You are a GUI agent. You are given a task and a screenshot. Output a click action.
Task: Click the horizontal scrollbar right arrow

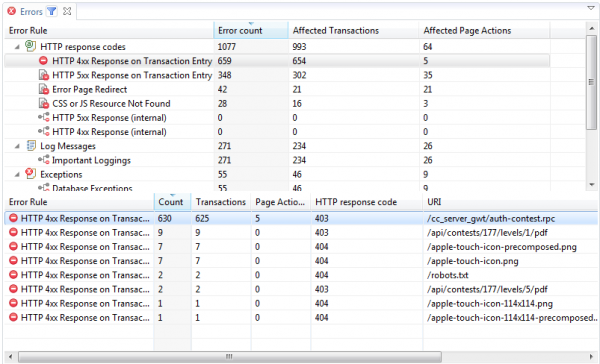[x=592, y=357]
